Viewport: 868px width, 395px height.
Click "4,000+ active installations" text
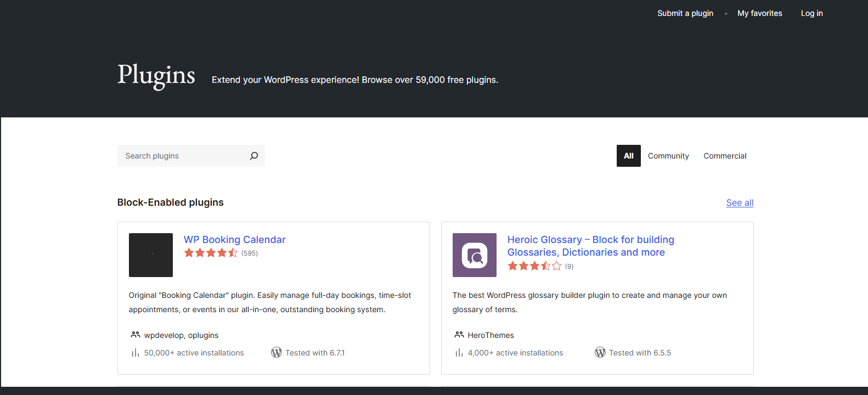point(515,353)
